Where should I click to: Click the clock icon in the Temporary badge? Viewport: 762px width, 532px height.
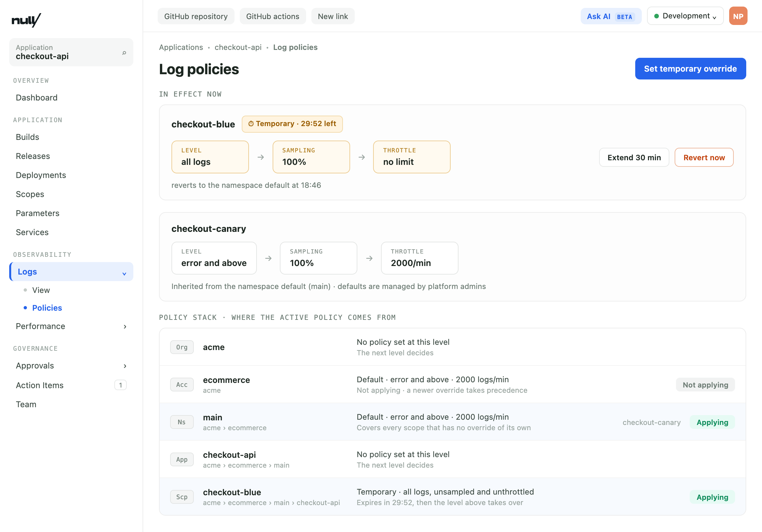(x=251, y=124)
